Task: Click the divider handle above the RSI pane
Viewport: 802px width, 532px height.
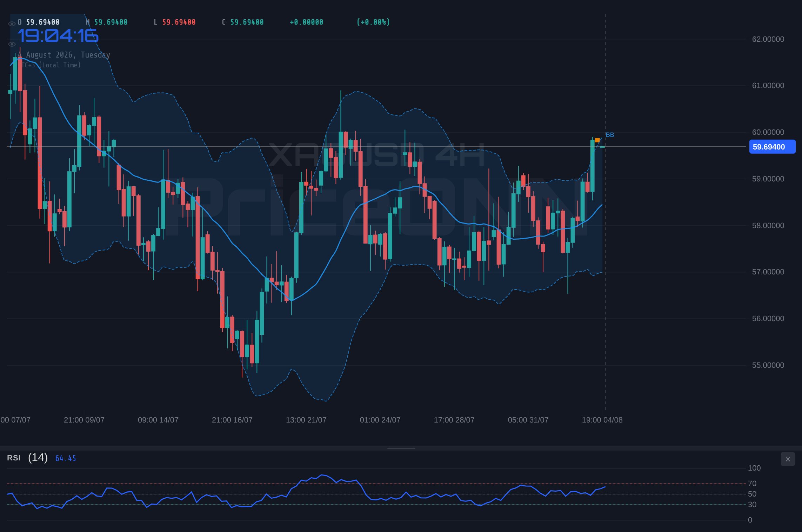Action: (401, 448)
